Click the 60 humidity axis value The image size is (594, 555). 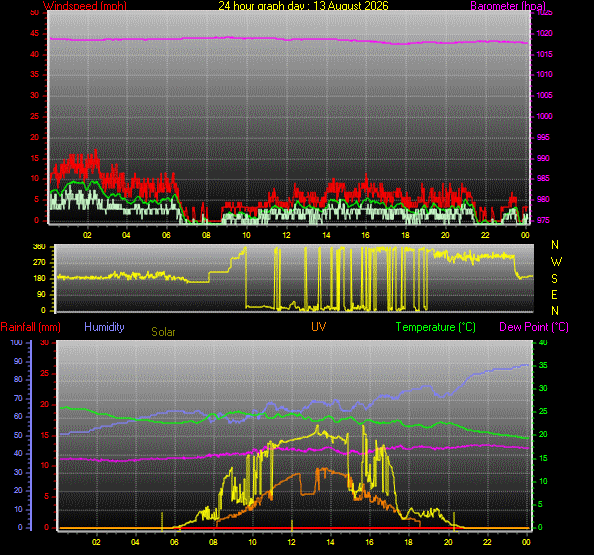pos(18,416)
